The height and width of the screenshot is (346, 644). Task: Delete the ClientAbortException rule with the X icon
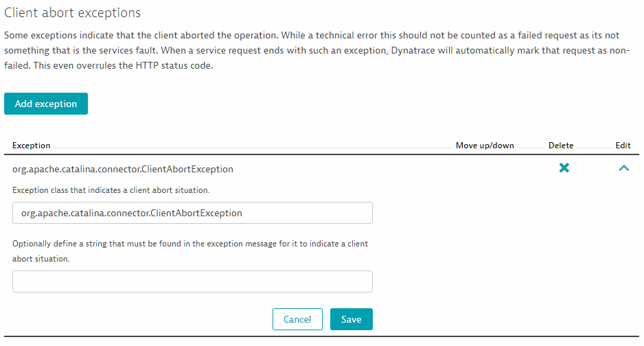[x=564, y=168]
